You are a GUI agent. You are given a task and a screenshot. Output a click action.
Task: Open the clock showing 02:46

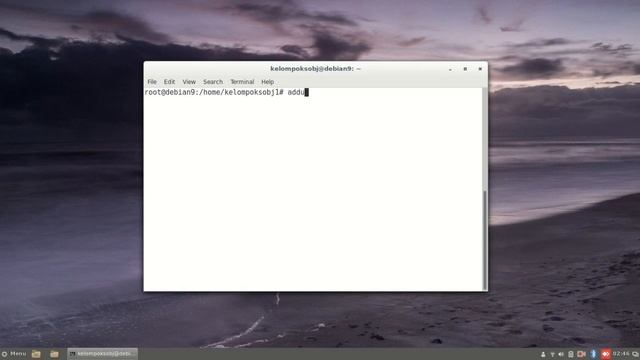point(621,354)
